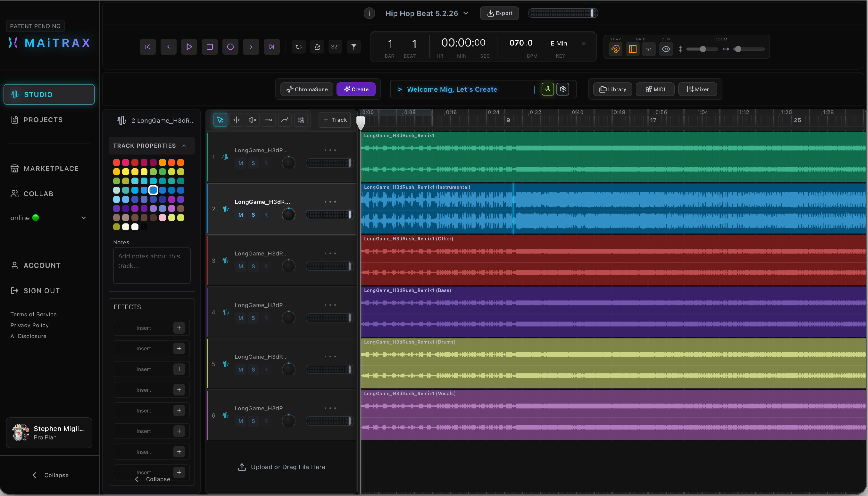Open track 2 more options menu
Viewport: 868px width, 496px height.
coord(330,202)
